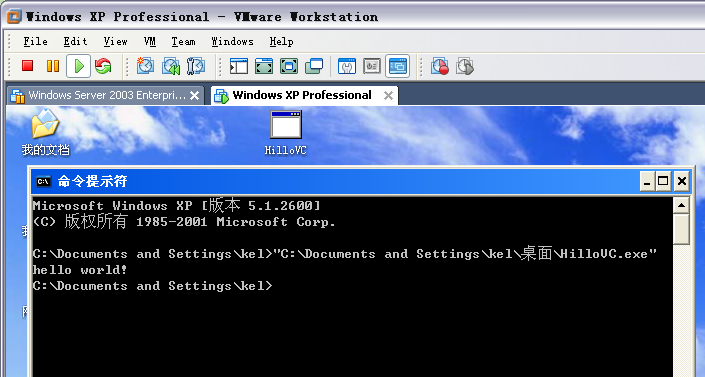Open the Help menu
Viewport: 705px width, 377px height.
pyautogui.click(x=281, y=41)
